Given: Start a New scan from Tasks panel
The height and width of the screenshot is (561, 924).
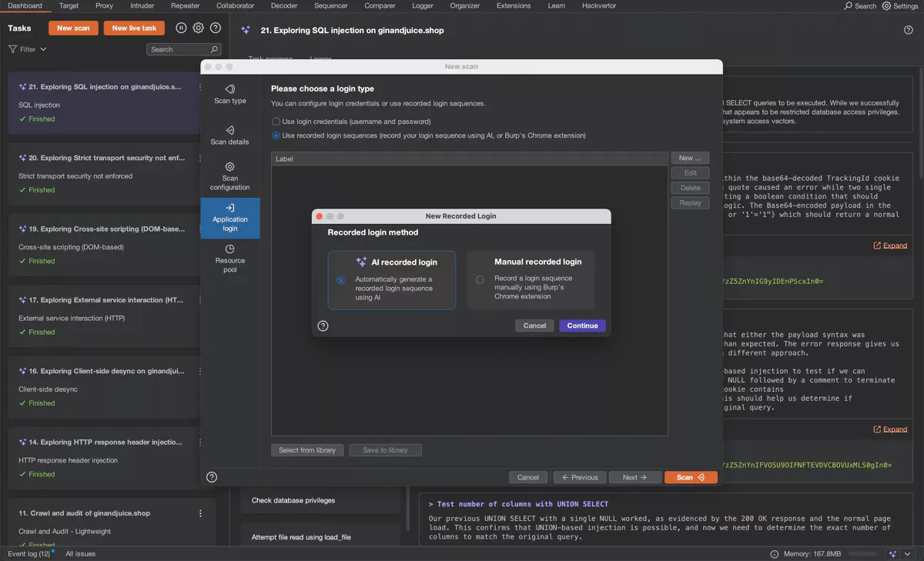Looking at the screenshot, I should tap(73, 27).
